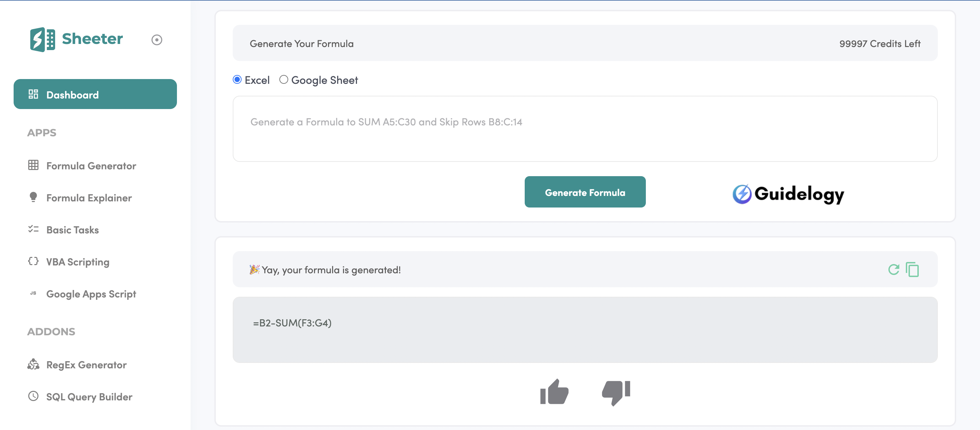The width and height of the screenshot is (980, 430).
Task: Click into the formula prompt text area
Action: tap(585, 129)
